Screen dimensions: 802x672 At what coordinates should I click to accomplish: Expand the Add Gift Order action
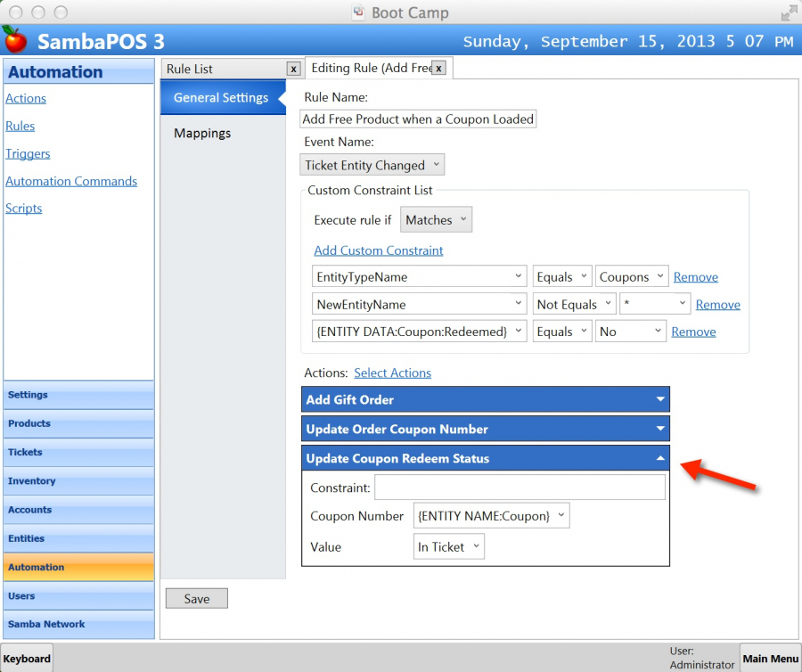tap(660, 400)
